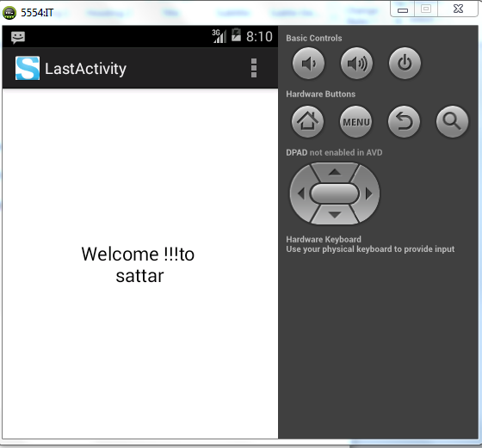This screenshot has height=448, width=482.
Task: Click the DPAD left arrow
Action: (300, 193)
